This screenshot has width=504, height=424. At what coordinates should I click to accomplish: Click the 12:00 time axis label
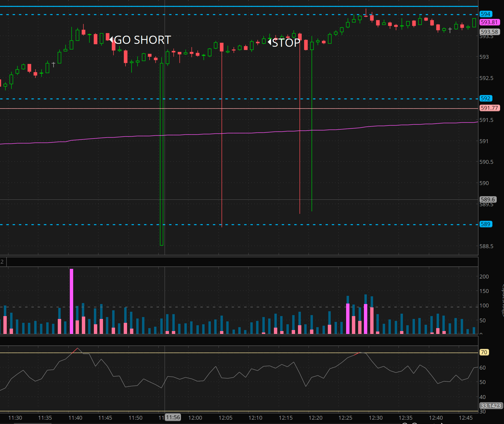point(195,418)
